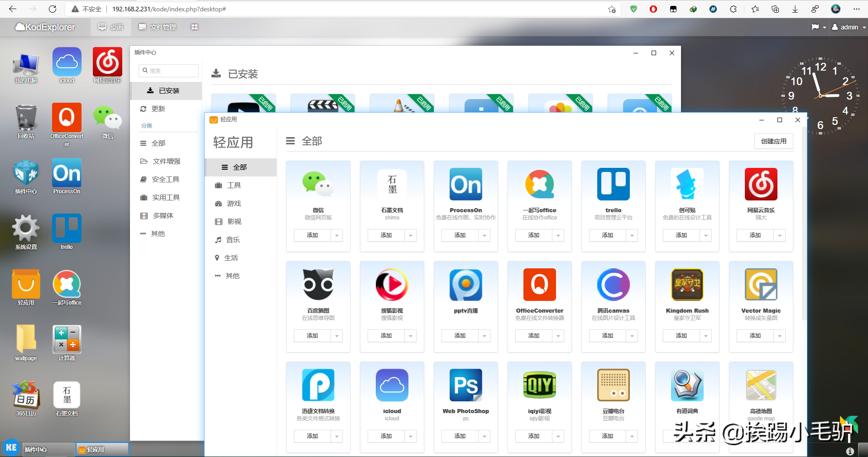The image size is (868, 457).
Task: Select 文件增强 in 插件中心 sidebar
Action: (166, 162)
